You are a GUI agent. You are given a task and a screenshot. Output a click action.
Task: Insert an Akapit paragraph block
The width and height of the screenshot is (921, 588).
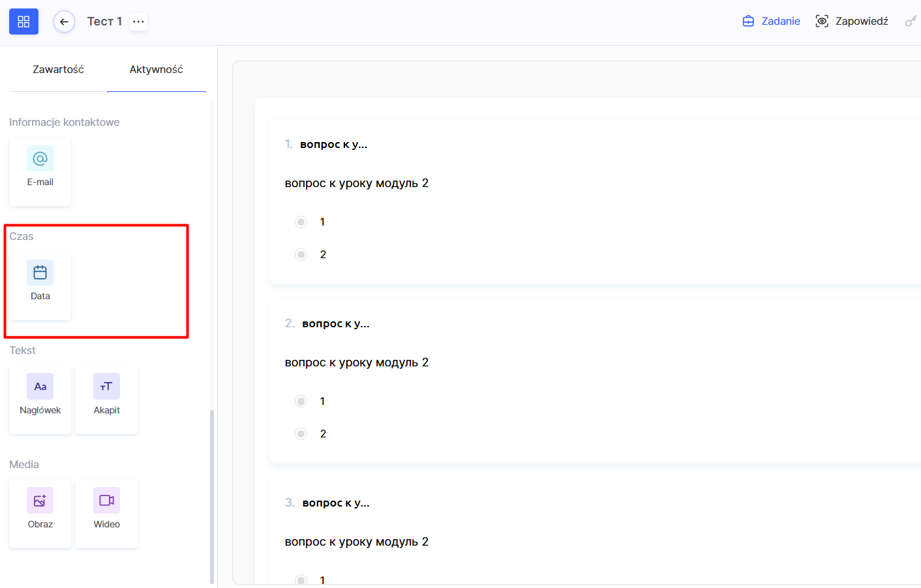coord(106,399)
